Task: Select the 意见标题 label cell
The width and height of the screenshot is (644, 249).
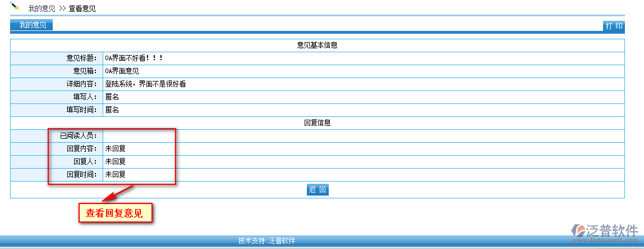Action: point(57,58)
